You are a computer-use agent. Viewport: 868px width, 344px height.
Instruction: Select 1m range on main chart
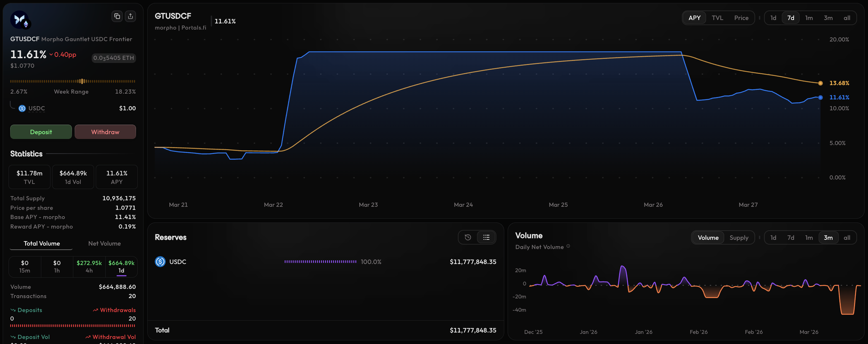point(809,18)
